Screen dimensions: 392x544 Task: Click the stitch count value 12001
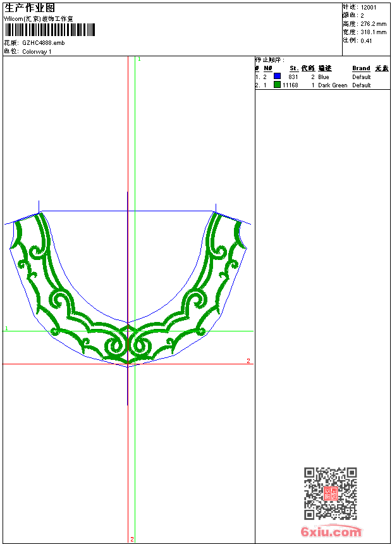[x=369, y=8]
